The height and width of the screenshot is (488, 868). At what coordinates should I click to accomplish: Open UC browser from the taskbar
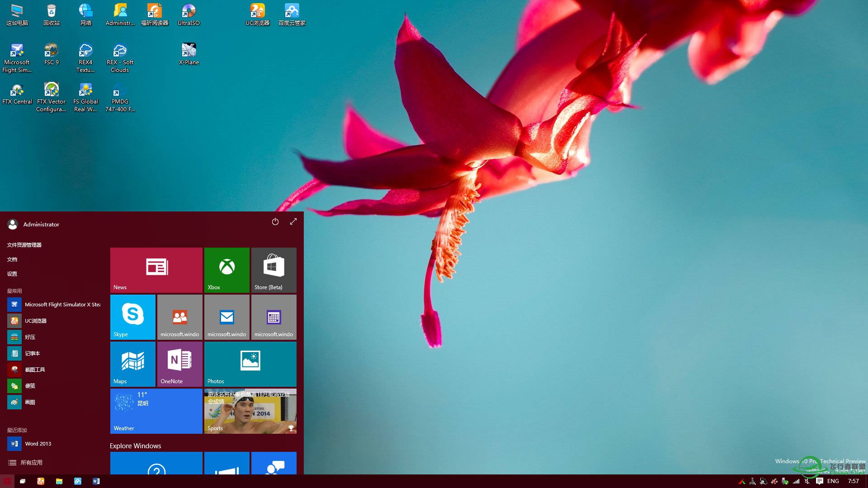(41, 481)
